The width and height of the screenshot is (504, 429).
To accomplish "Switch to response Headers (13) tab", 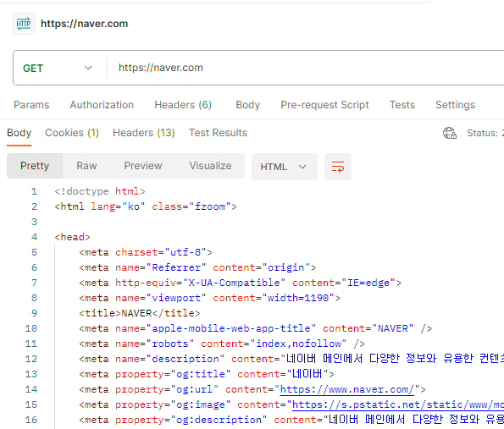I will point(144,133).
